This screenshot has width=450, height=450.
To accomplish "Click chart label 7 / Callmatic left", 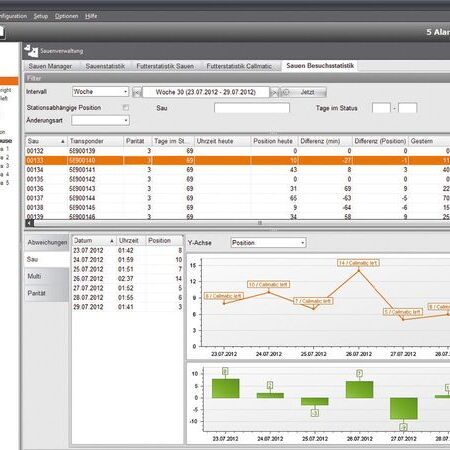I will point(313,301).
